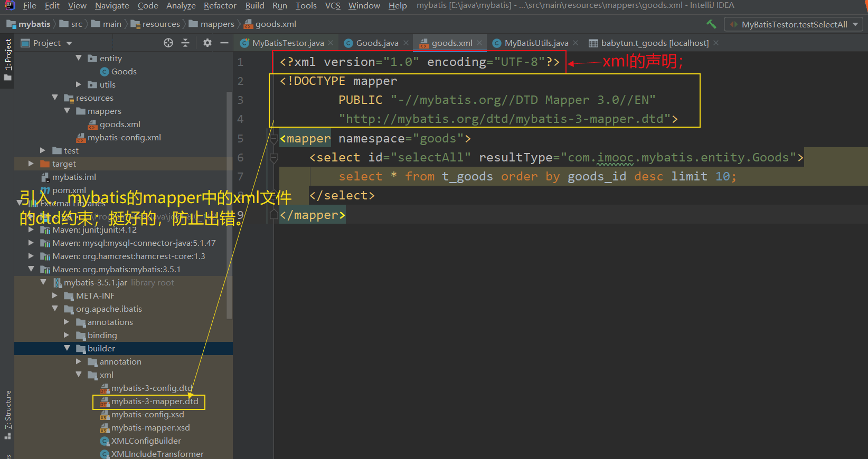Image resolution: width=868 pixels, height=459 pixels.
Task: Open the Tools menu
Action: tap(306, 5)
